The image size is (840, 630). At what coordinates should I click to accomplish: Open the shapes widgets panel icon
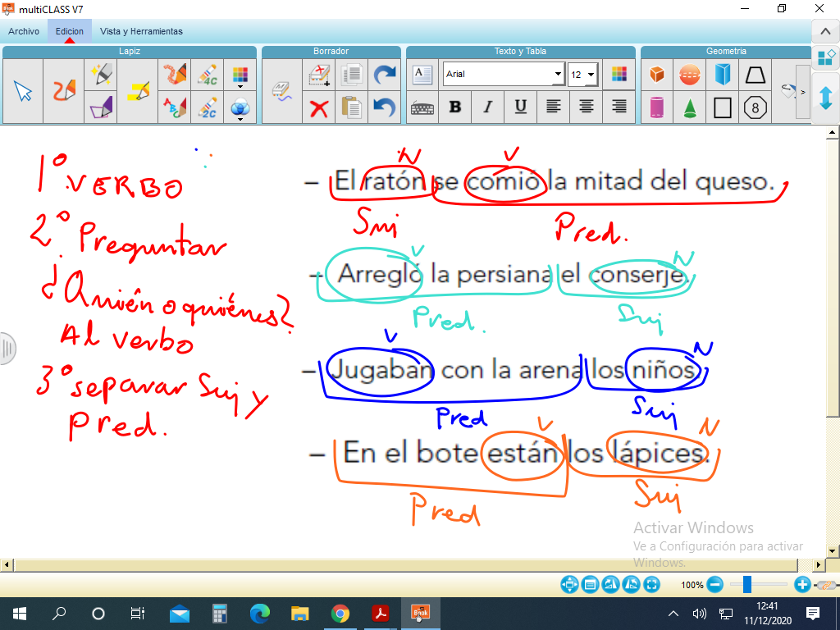tap(825, 57)
